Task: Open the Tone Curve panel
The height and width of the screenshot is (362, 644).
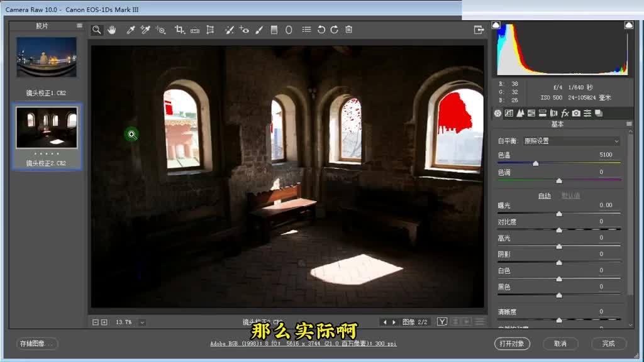Action: (509, 113)
